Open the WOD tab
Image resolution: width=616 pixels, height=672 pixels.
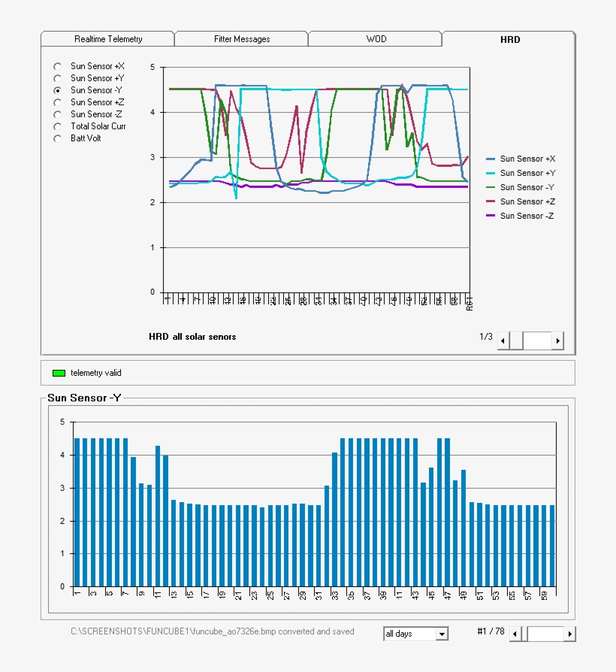click(x=376, y=39)
